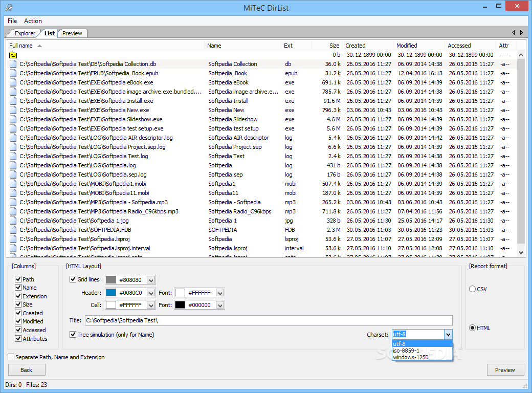
Task: Click file icon for Softpedia_Book.epub
Action: click(x=13, y=73)
